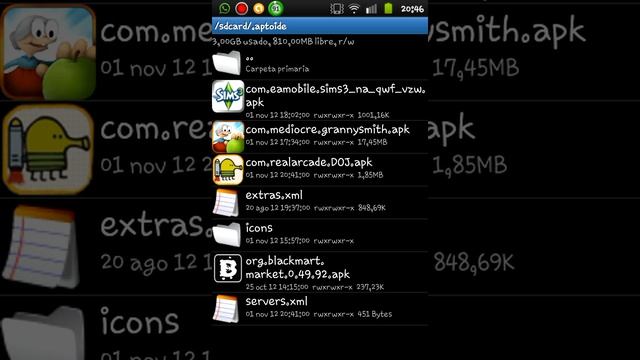Tap the /sdcard/.aptoide path bar

(320, 26)
